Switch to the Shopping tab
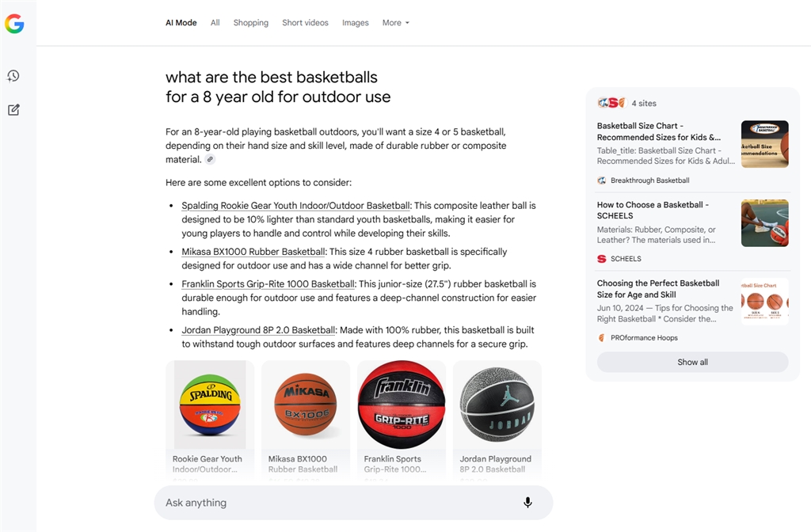Screen dimensions: 811x532 point(251,23)
